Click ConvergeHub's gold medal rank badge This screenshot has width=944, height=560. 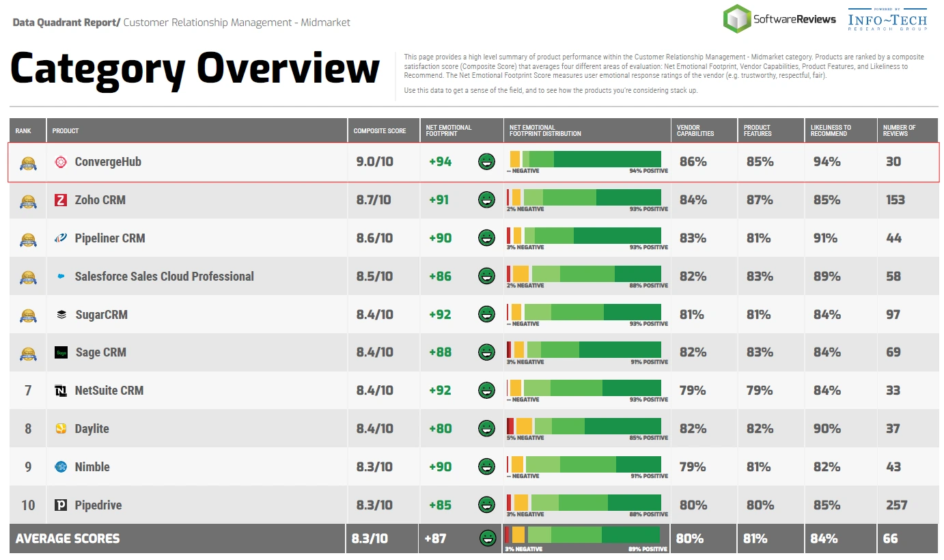(x=28, y=163)
